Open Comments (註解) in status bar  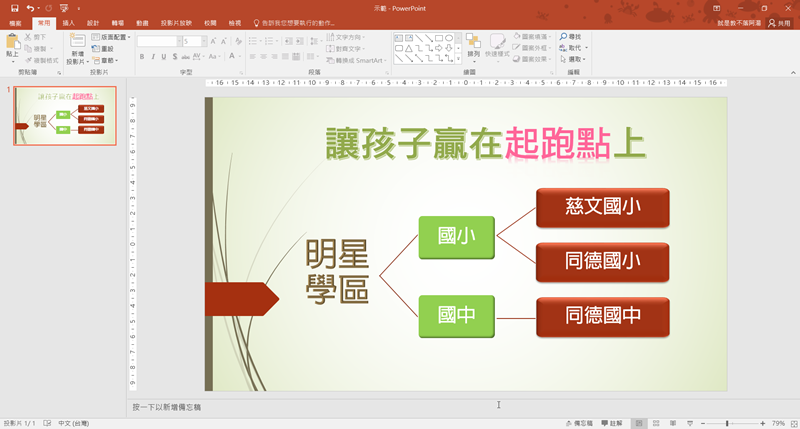click(612, 423)
